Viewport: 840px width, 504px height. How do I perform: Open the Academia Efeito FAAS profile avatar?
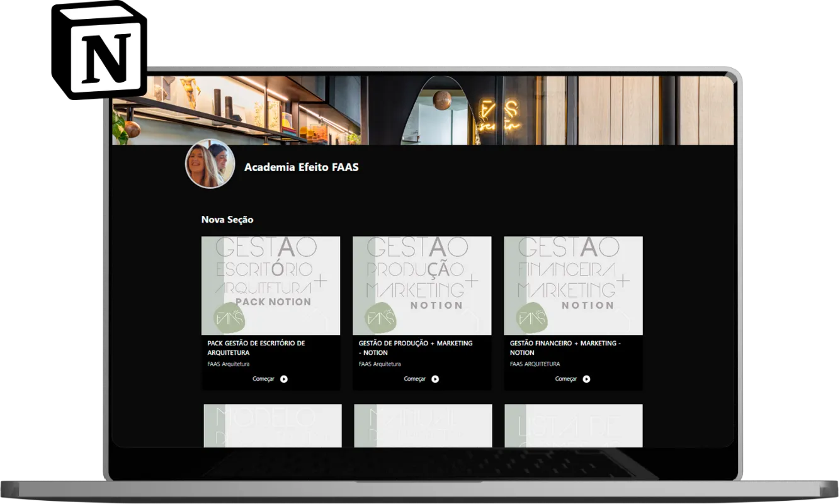tap(210, 164)
